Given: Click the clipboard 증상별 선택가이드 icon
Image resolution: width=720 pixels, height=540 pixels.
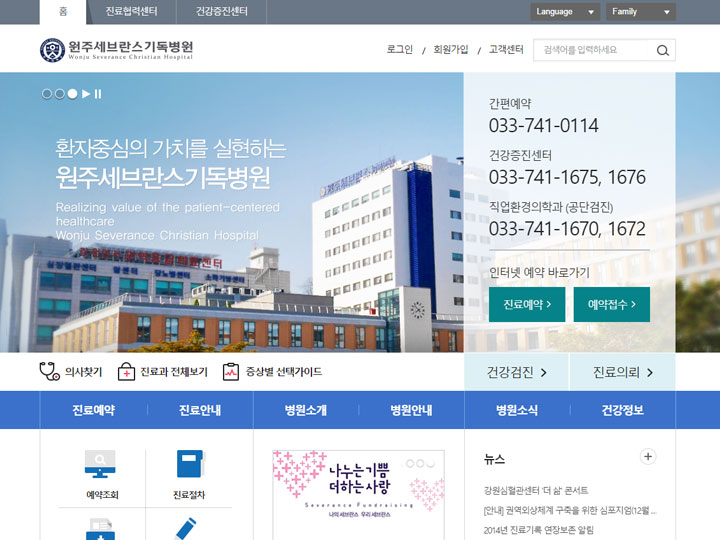Looking at the screenshot, I should 231,371.
